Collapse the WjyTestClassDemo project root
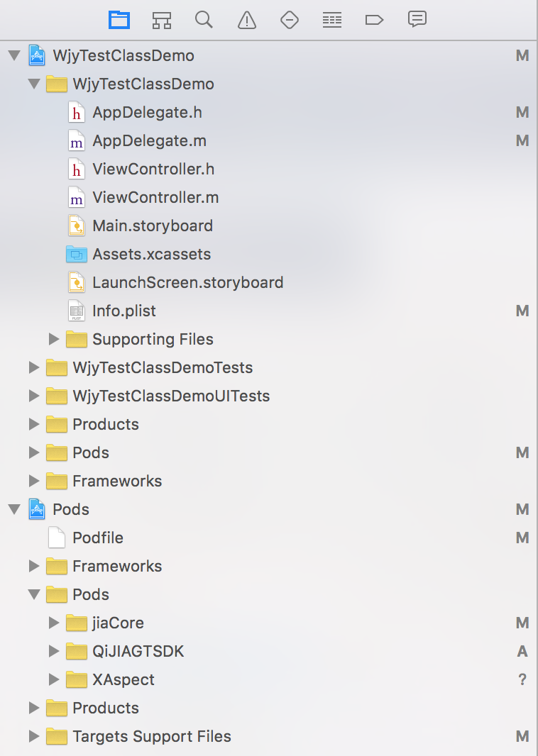 (13, 55)
